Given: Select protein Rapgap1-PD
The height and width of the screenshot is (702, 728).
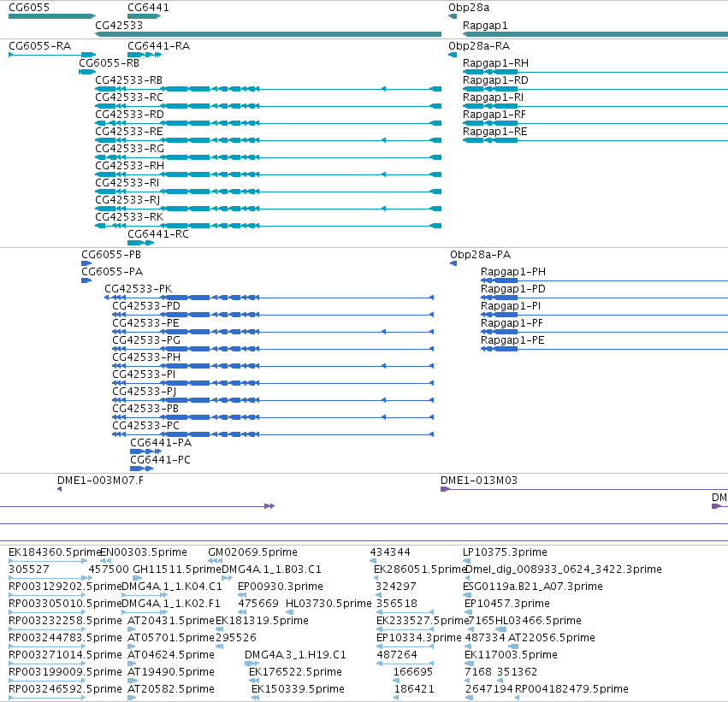Looking at the screenshot, I should 513,289.
